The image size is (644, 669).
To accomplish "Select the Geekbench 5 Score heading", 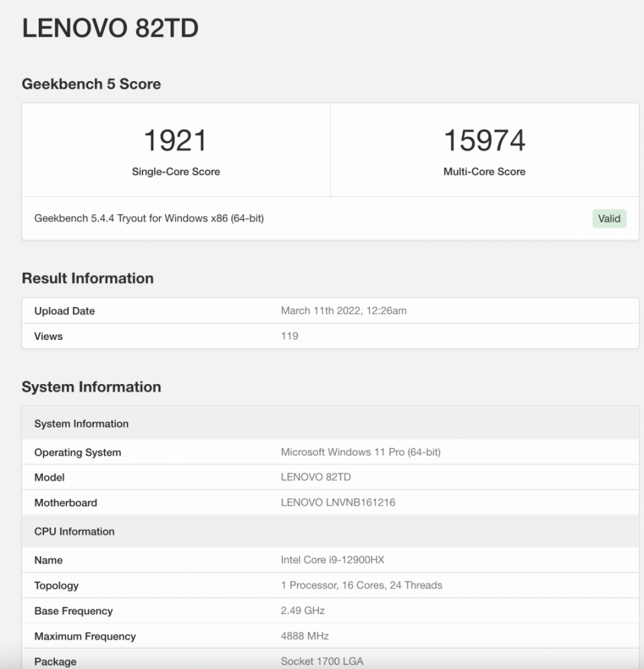I will pyautogui.click(x=91, y=84).
